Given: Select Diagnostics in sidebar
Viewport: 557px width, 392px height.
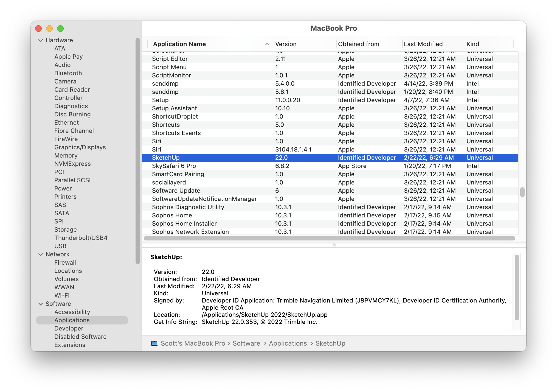Looking at the screenshot, I should (71, 106).
